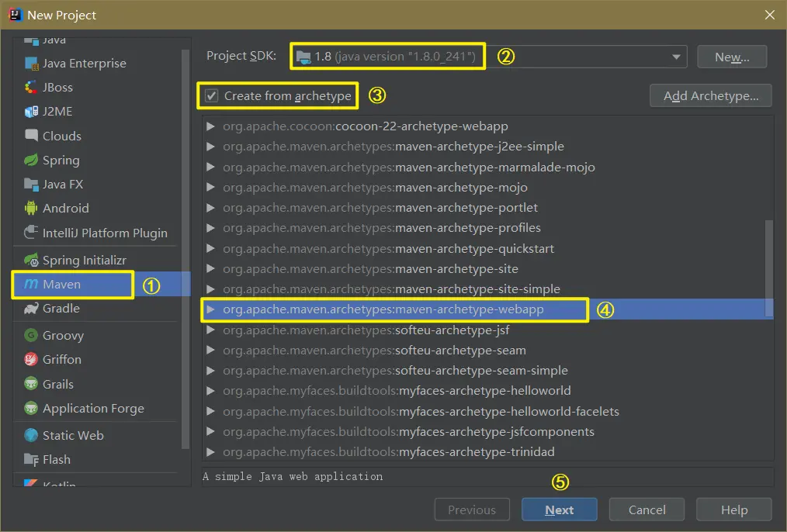Expand maven-archetype-marmalade-mojo node
This screenshot has height=532, width=787.
click(x=211, y=167)
